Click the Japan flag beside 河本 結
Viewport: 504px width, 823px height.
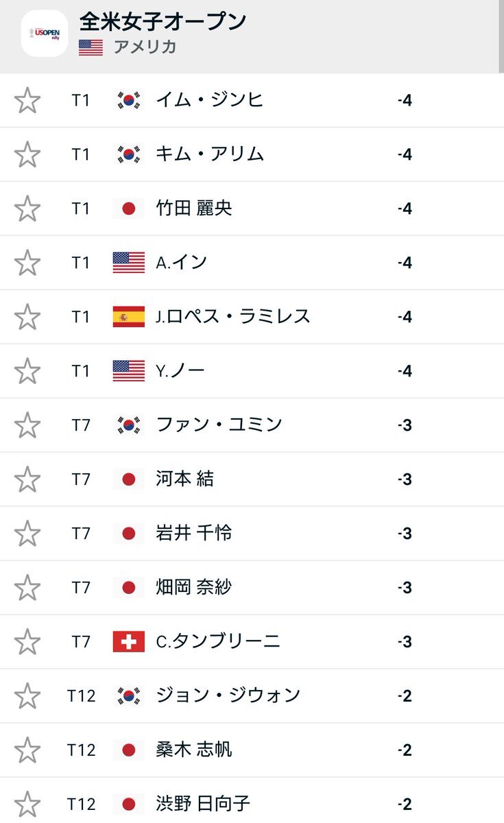pos(129,479)
